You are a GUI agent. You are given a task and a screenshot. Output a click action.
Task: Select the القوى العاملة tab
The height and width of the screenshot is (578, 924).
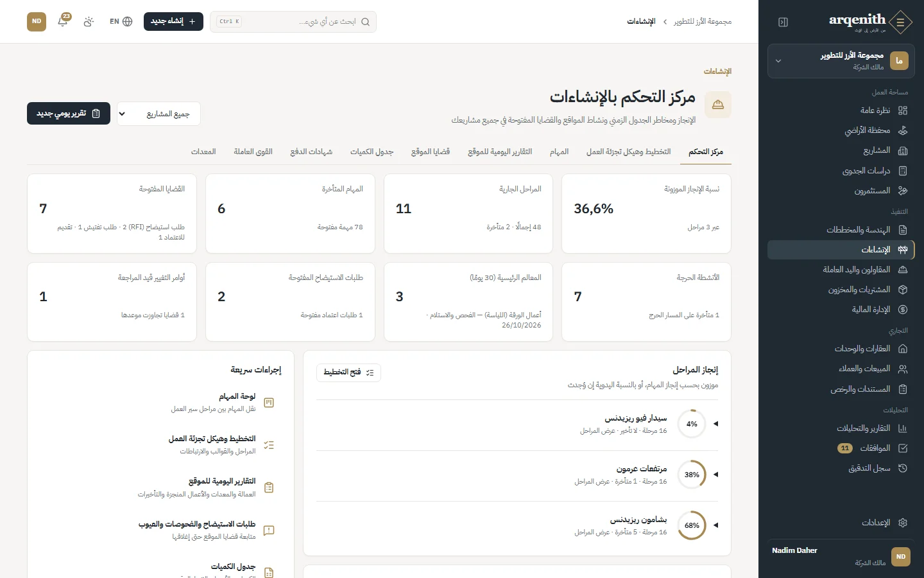(x=253, y=152)
